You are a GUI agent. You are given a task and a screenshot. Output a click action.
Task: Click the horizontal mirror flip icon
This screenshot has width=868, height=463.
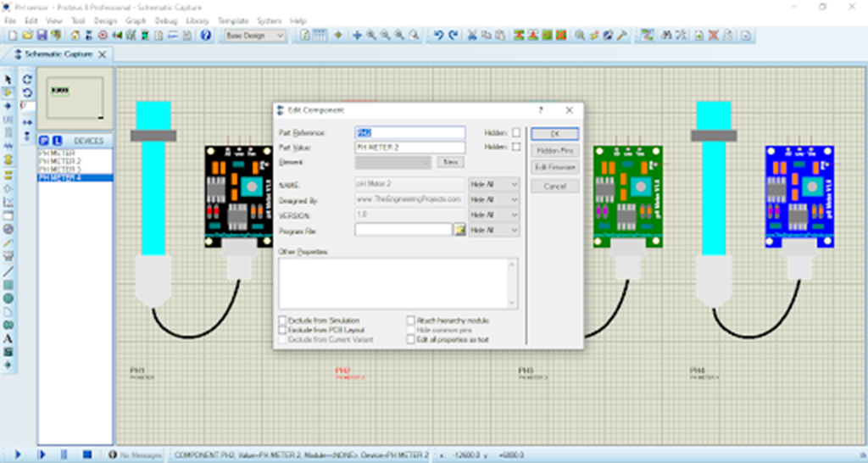(27, 122)
